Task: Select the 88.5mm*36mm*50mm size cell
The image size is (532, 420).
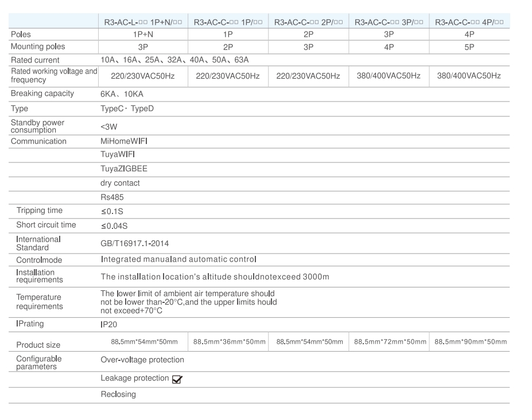Action: 230,342
